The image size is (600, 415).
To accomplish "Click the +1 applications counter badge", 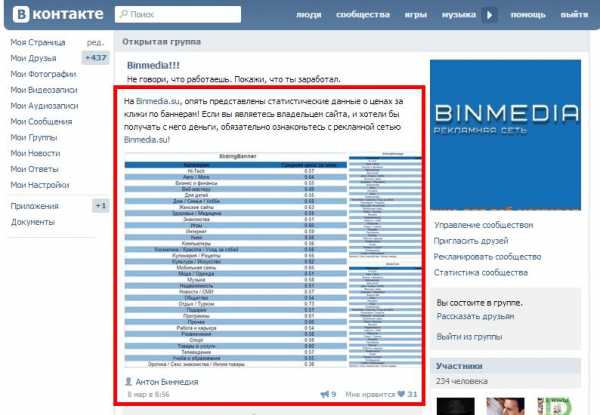I will tap(101, 206).
